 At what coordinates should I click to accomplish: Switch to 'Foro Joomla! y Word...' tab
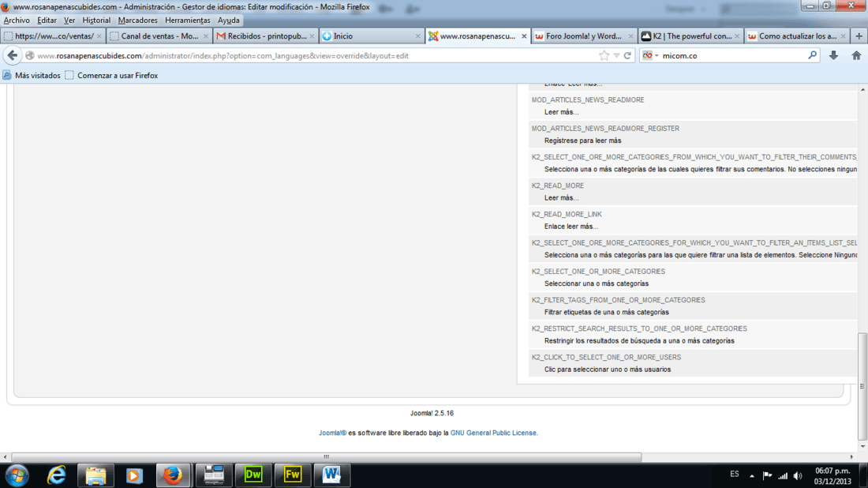[x=584, y=36]
